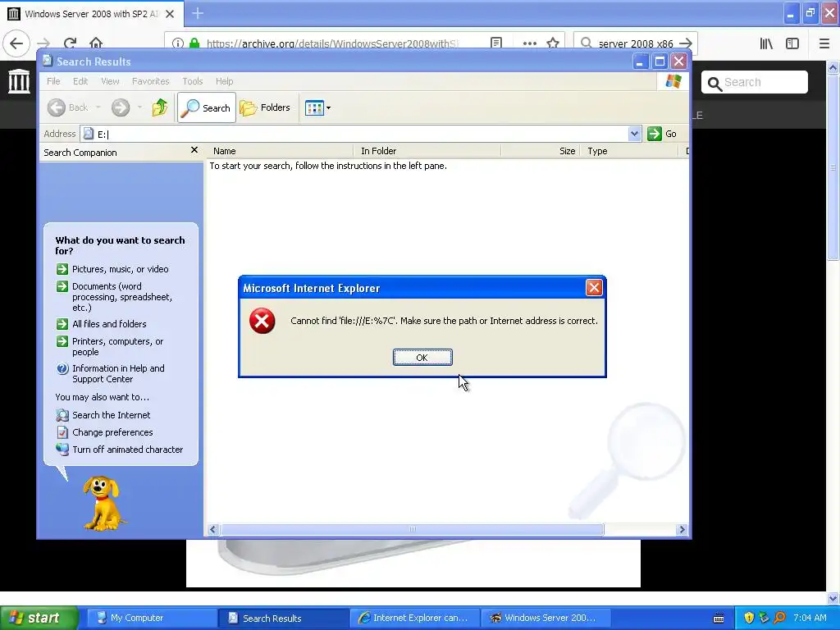
Task: Choose Printers, computers, or people search
Action: (118, 347)
